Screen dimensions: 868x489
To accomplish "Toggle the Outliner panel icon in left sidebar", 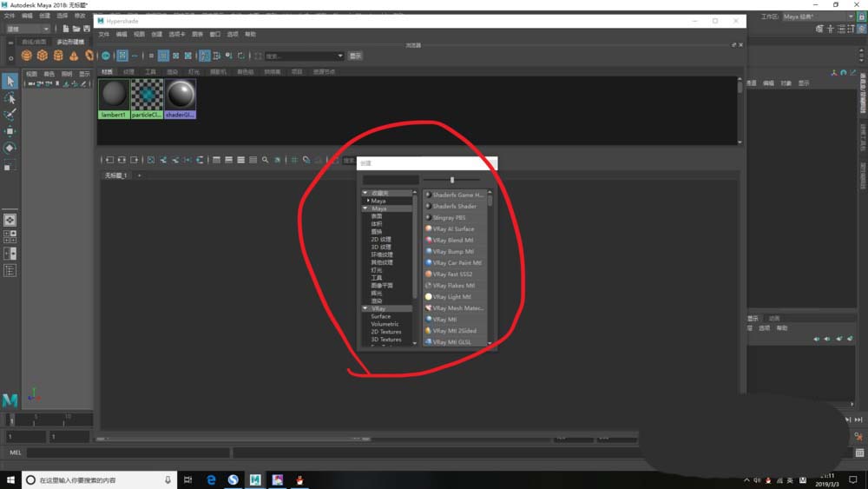I will pos(10,271).
